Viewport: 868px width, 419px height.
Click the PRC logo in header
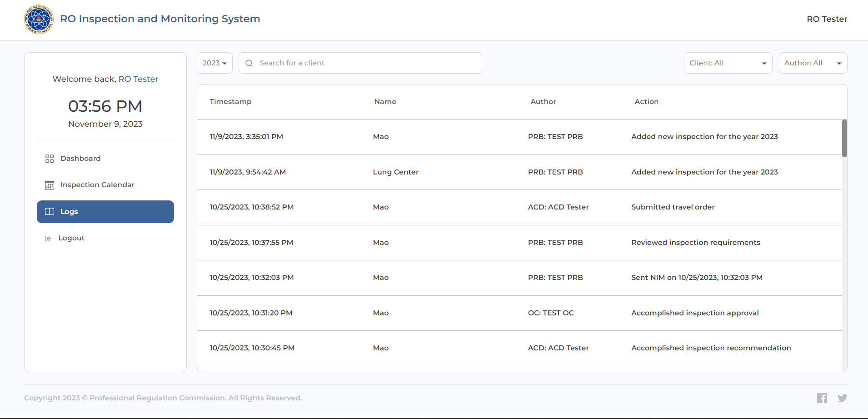click(x=39, y=19)
